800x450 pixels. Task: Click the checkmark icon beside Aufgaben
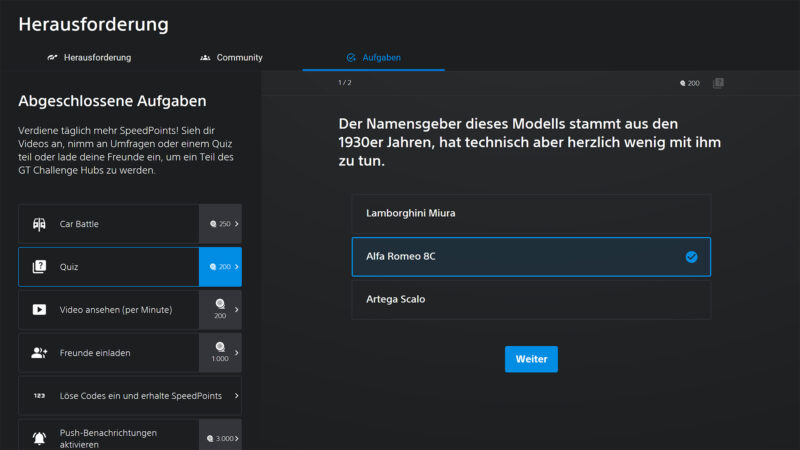(x=351, y=58)
